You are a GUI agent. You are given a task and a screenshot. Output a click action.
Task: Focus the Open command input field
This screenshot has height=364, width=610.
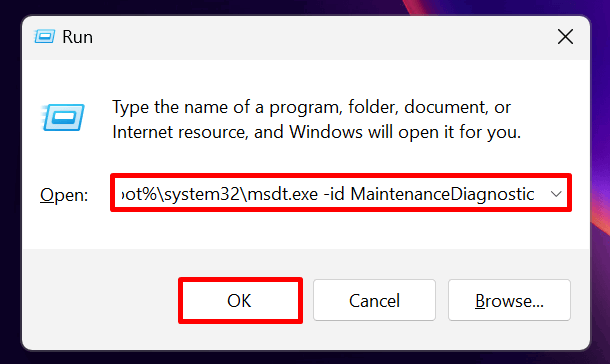[341, 193]
